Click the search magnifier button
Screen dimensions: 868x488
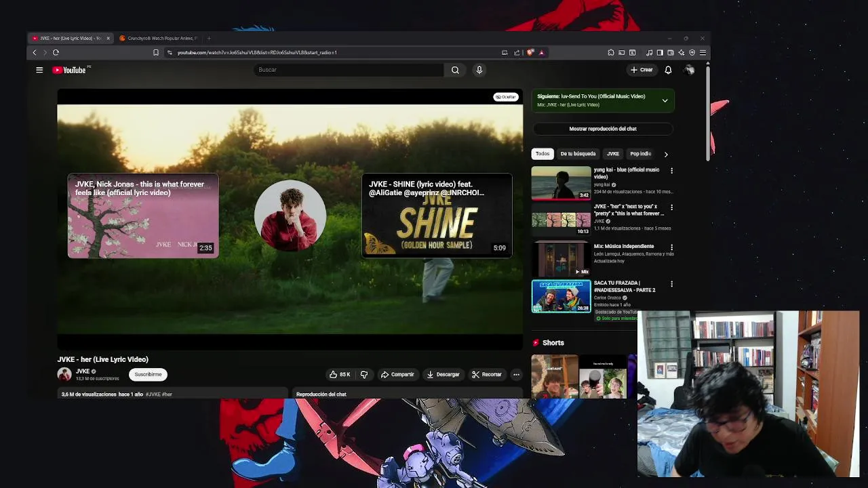(455, 70)
